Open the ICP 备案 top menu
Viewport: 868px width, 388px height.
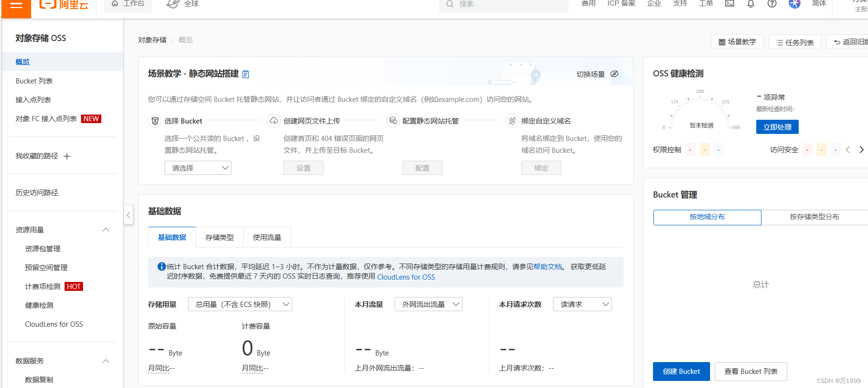tap(621, 3)
